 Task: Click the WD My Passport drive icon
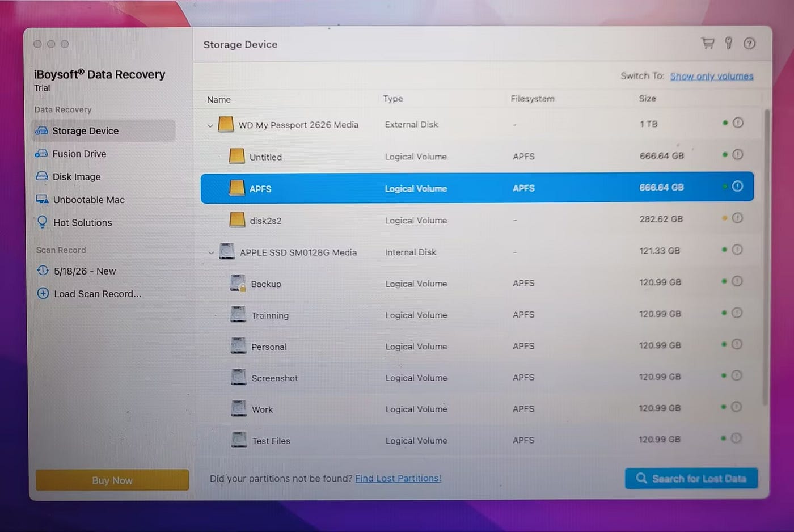226,124
